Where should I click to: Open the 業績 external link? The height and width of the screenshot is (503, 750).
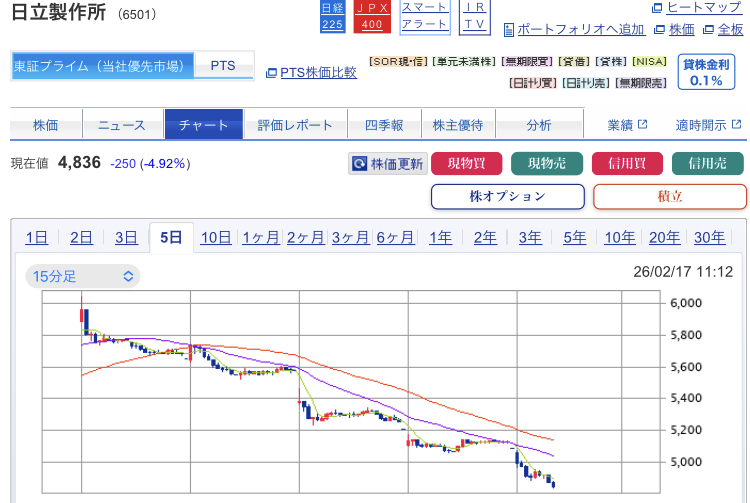(x=627, y=125)
